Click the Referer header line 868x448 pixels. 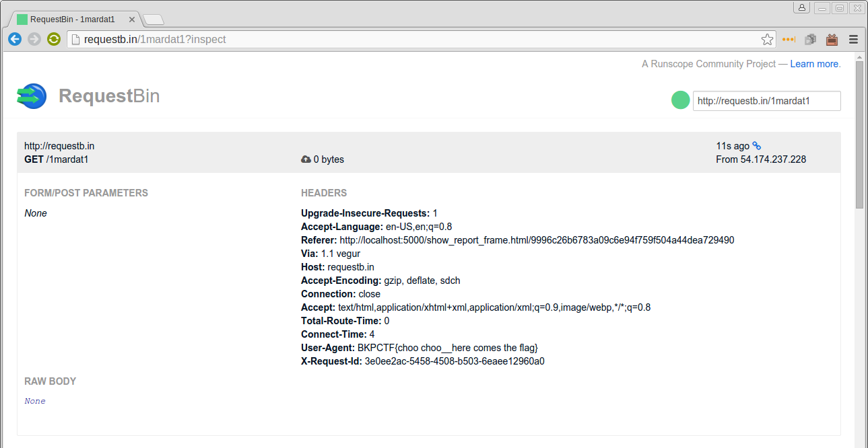(x=518, y=240)
